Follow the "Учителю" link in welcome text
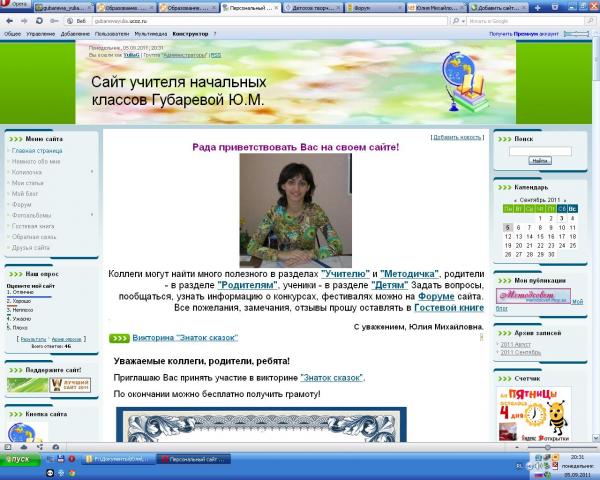600x480 pixels. coord(346,274)
